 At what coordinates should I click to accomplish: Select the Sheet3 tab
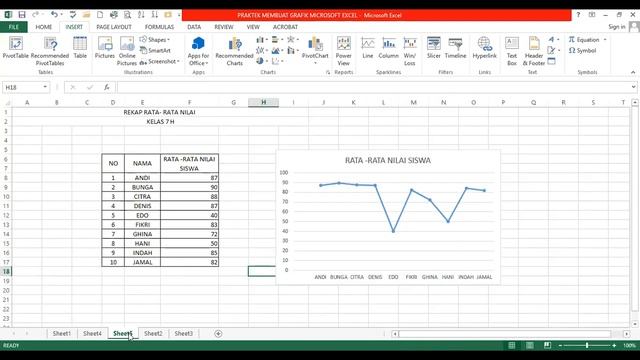pos(184,333)
